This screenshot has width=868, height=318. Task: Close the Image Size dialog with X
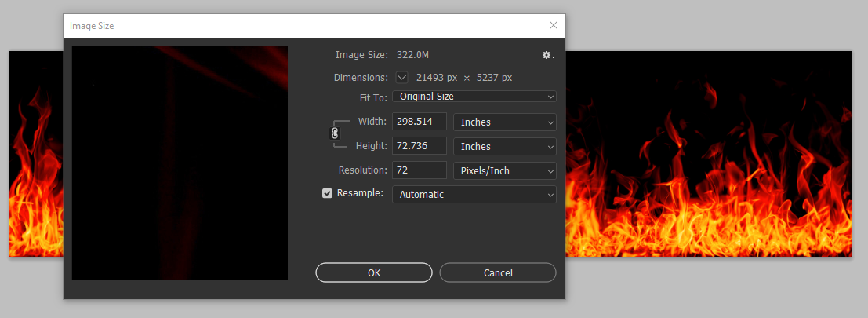[x=554, y=25]
